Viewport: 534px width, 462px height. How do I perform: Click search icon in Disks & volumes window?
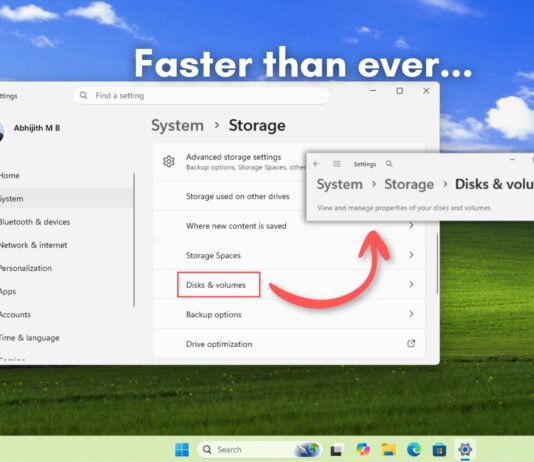(x=389, y=164)
